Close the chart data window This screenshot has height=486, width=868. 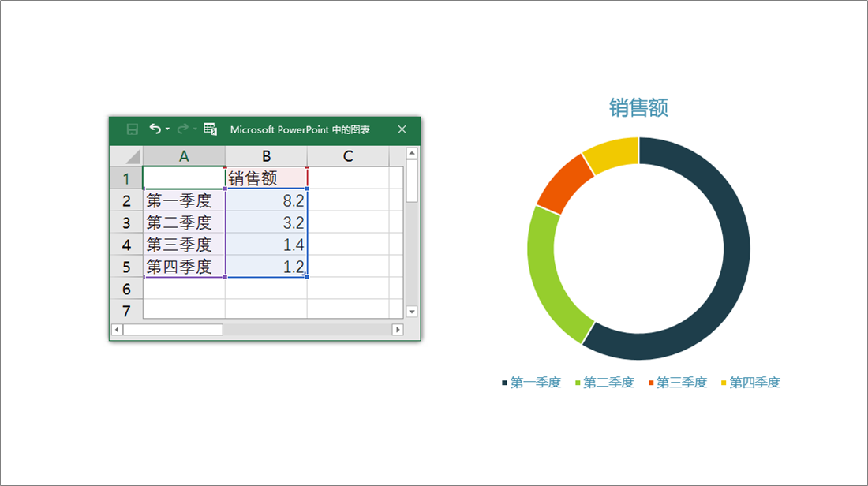coord(402,129)
